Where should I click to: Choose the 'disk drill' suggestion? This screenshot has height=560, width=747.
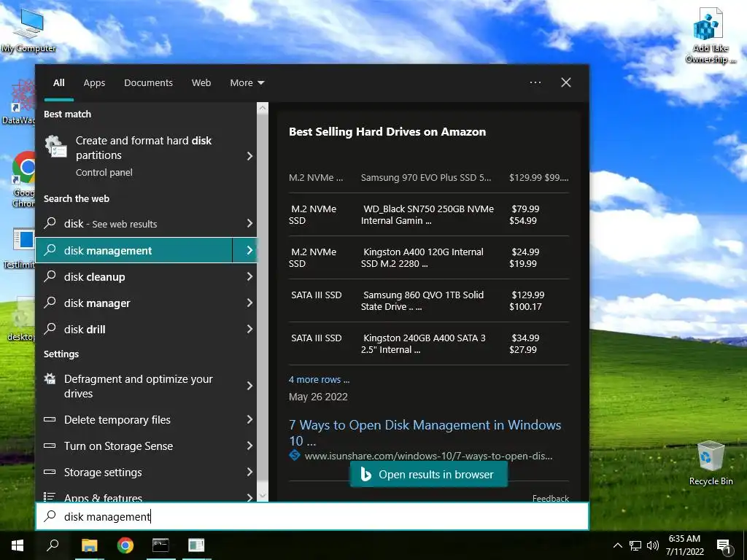pos(133,329)
